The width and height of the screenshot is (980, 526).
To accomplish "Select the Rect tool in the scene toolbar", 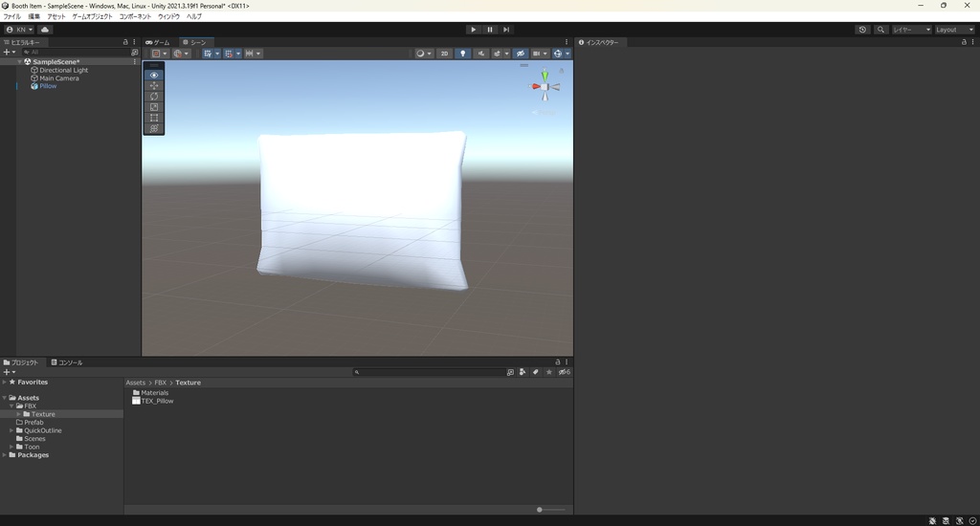I will [154, 118].
